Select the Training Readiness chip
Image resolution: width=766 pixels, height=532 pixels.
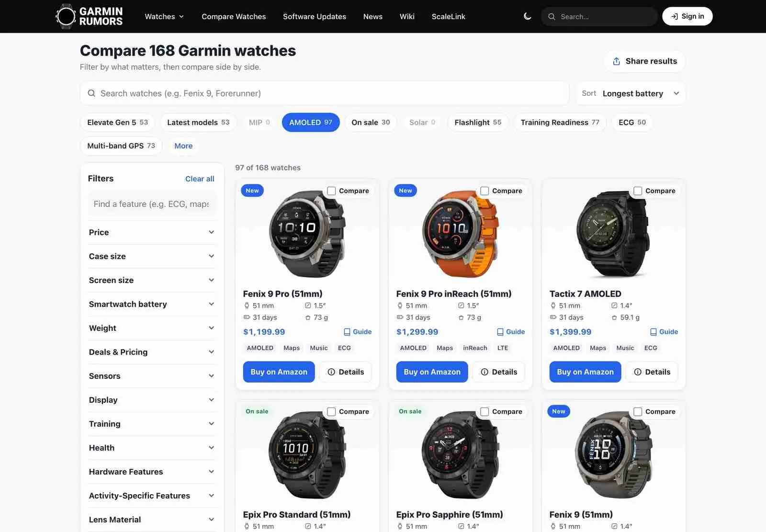(560, 122)
